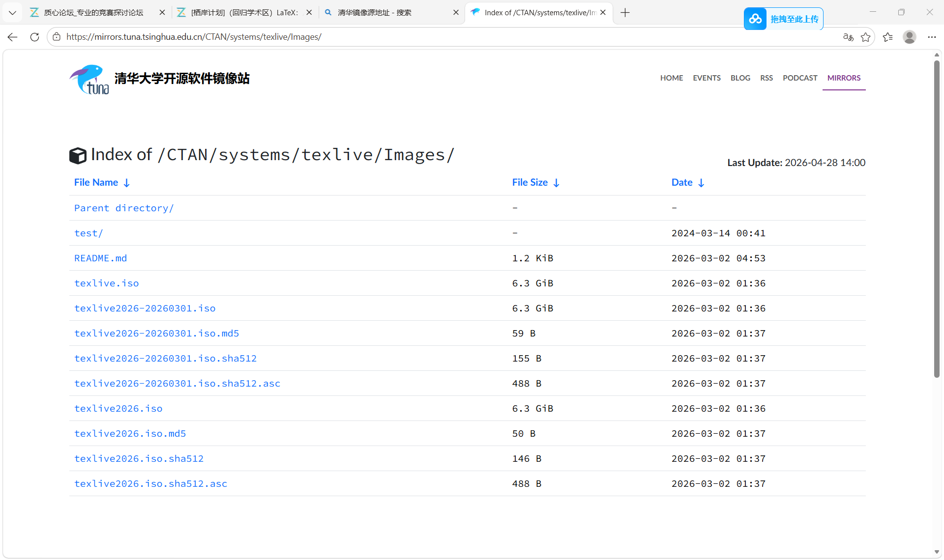Download texlive.iso
Image resolution: width=944 pixels, height=560 pixels.
106,283
